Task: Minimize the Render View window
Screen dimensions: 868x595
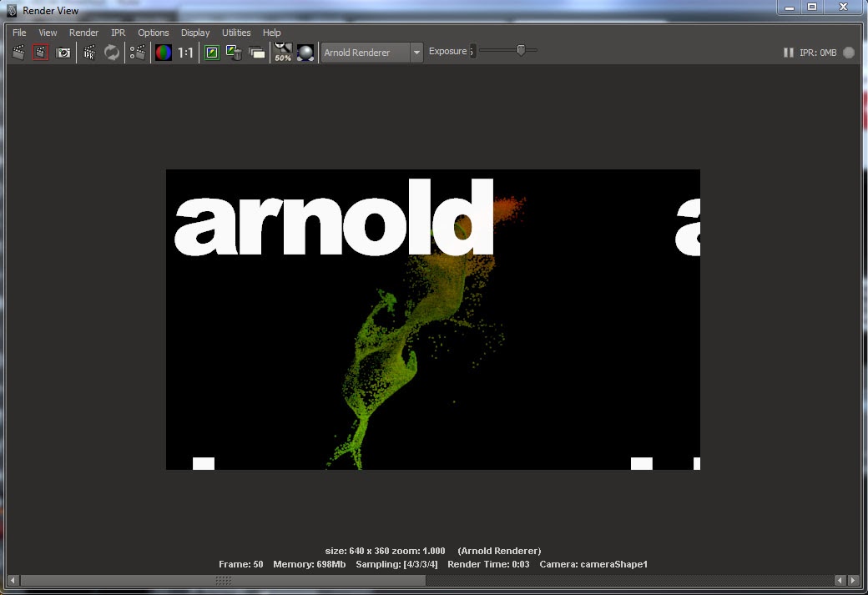Action: coord(790,8)
